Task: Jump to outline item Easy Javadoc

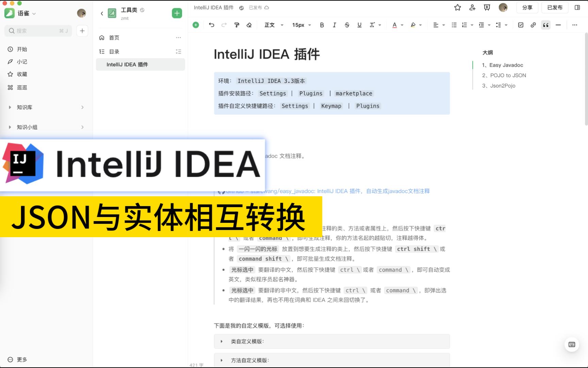Action: [x=503, y=65]
